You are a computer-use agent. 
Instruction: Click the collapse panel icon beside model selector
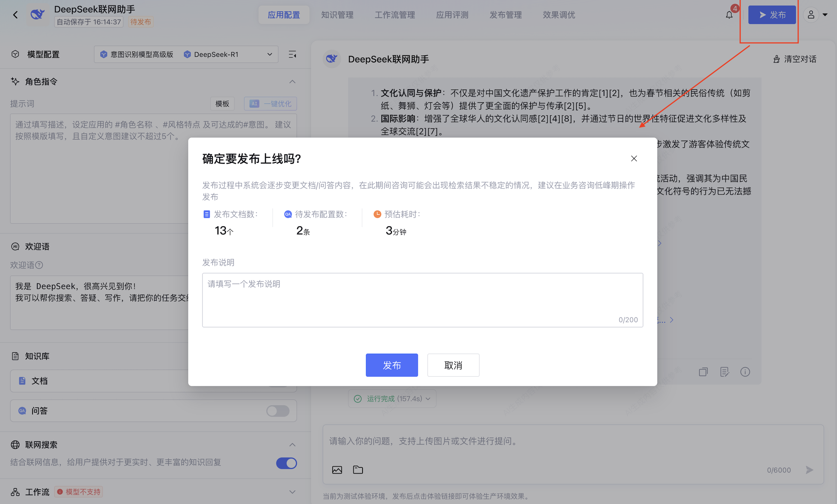pos(292,54)
